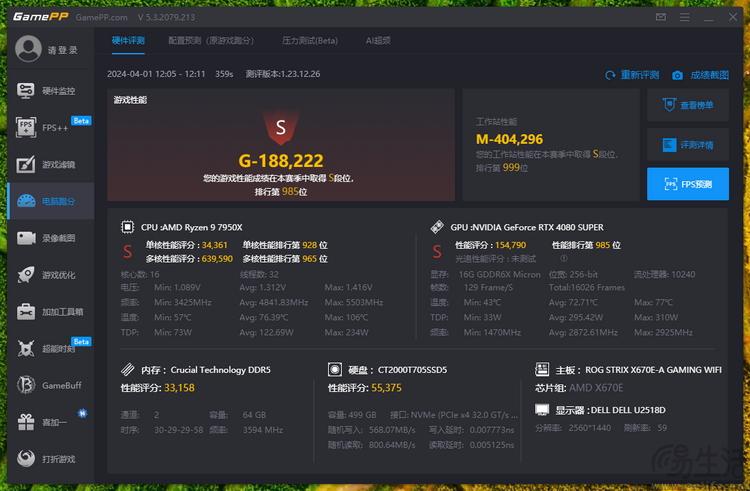Click 评测详情 details button
750x491 pixels.
click(688, 144)
